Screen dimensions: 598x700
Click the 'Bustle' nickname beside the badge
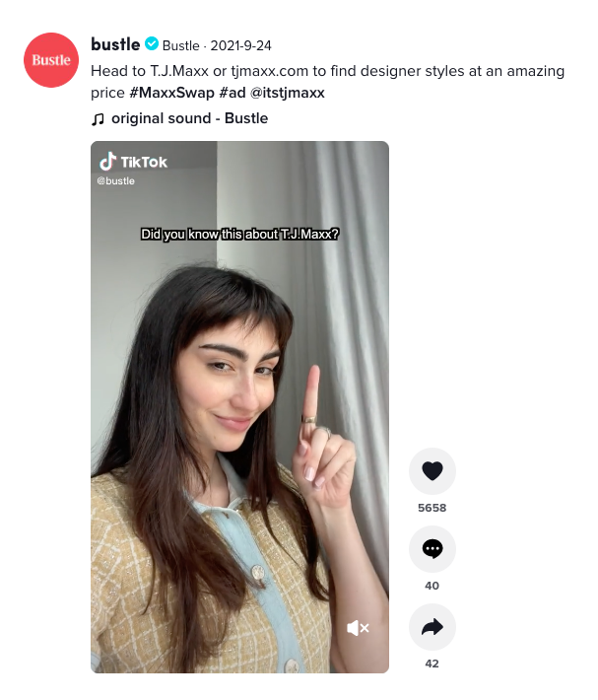tap(180, 45)
